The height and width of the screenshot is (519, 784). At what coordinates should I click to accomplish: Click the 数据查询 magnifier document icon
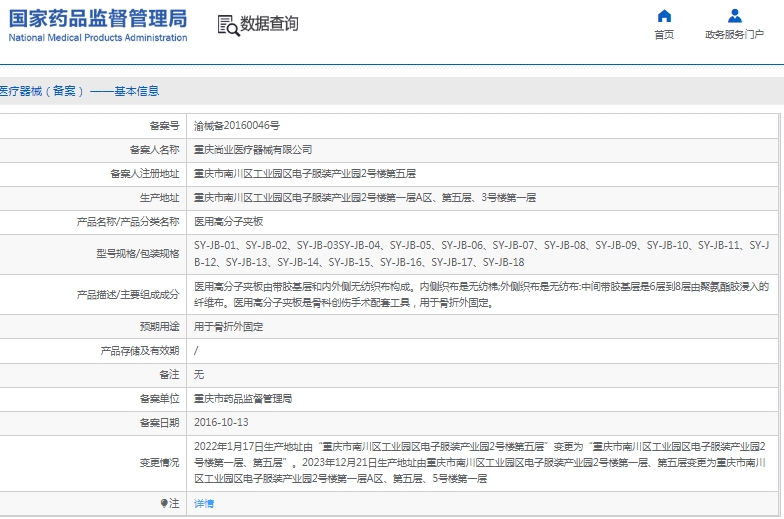[x=228, y=25]
